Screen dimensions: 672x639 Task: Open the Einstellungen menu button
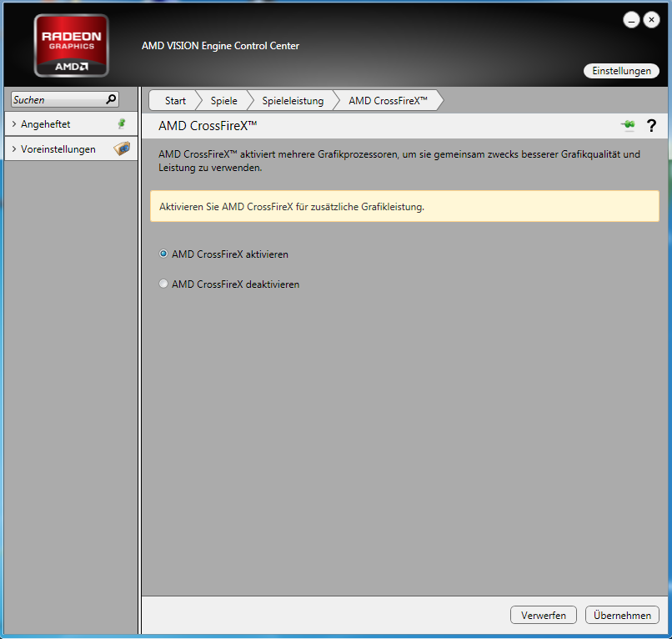click(621, 71)
